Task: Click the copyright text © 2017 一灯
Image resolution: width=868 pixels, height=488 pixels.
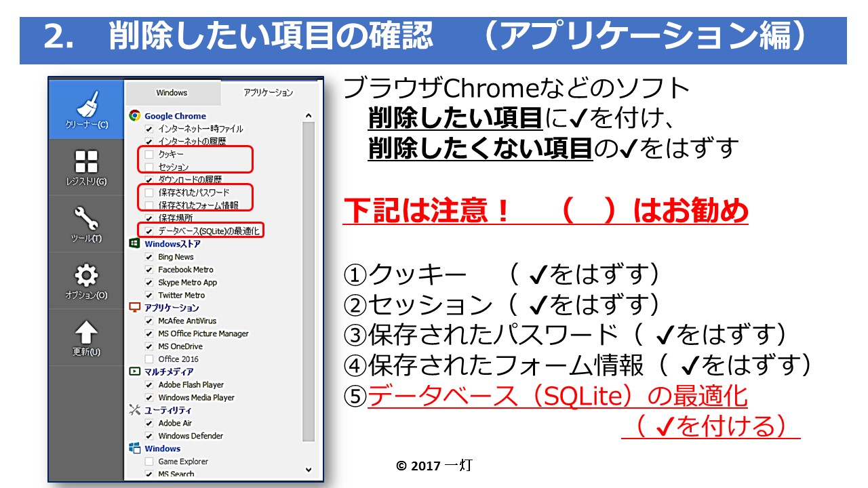Action: 434,466
